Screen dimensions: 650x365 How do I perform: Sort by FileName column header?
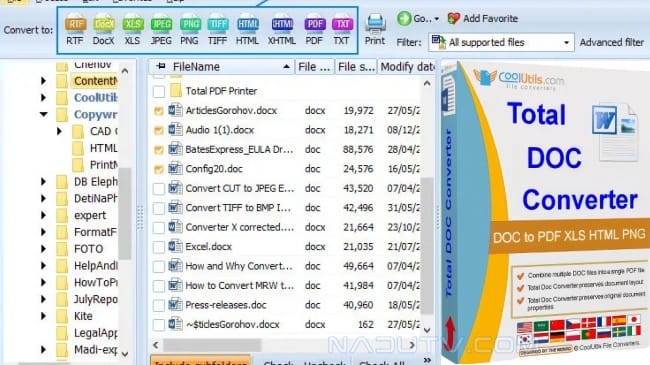pyautogui.click(x=222, y=67)
